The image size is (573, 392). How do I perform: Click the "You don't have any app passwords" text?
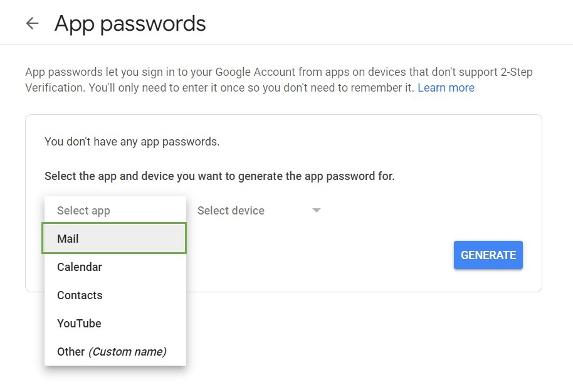(132, 142)
